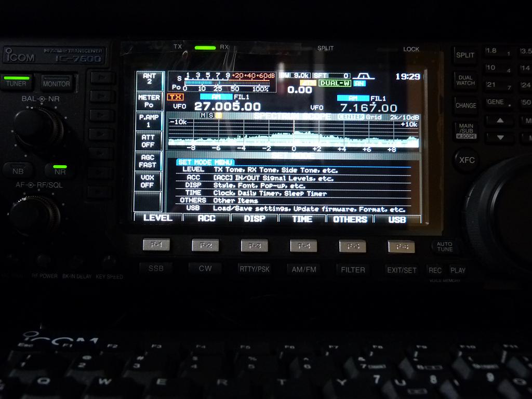Screen dimensions: 532x399
Task: Click the spectrum scope waveform display
Action: pyautogui.click(x=293, y=132)
